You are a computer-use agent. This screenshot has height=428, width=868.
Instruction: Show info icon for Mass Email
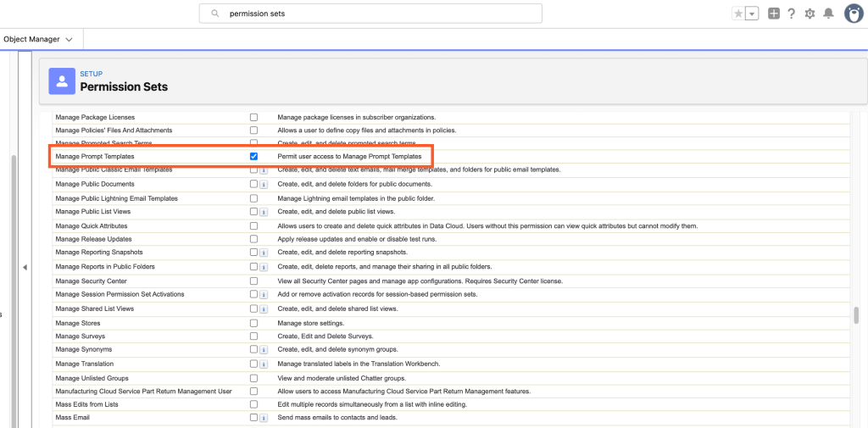(264, 418)
